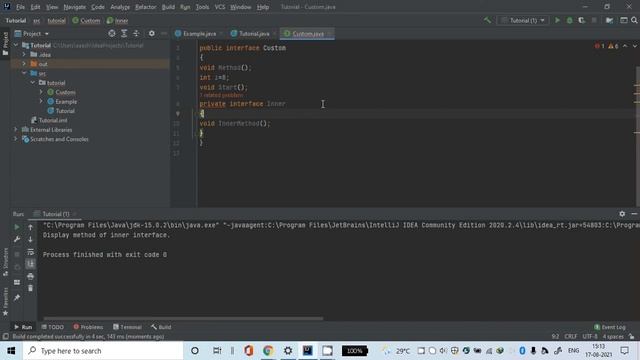Open the Terminal tool window button
Viewport: 640px width, 360px height.
click(x=127, y=327)
